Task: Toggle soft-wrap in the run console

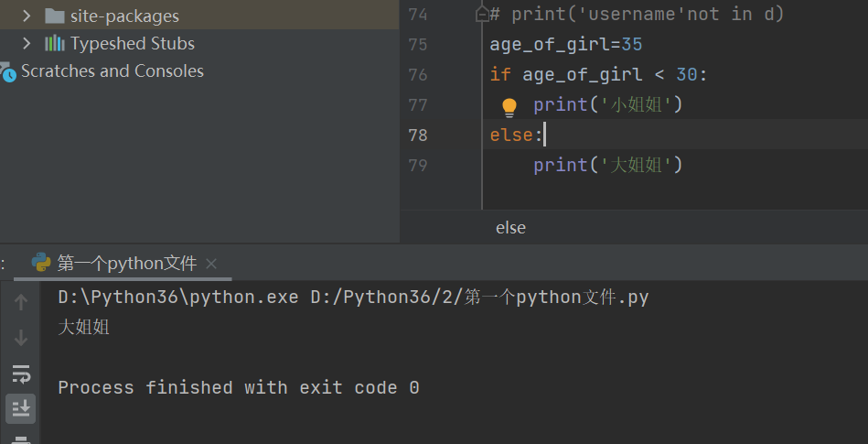Action: (x=22, y=373)
